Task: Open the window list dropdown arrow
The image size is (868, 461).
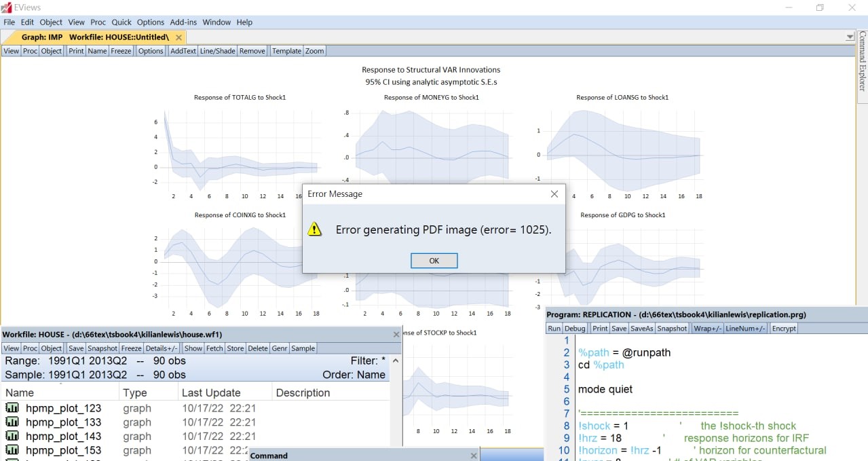Action: (850, 37)
